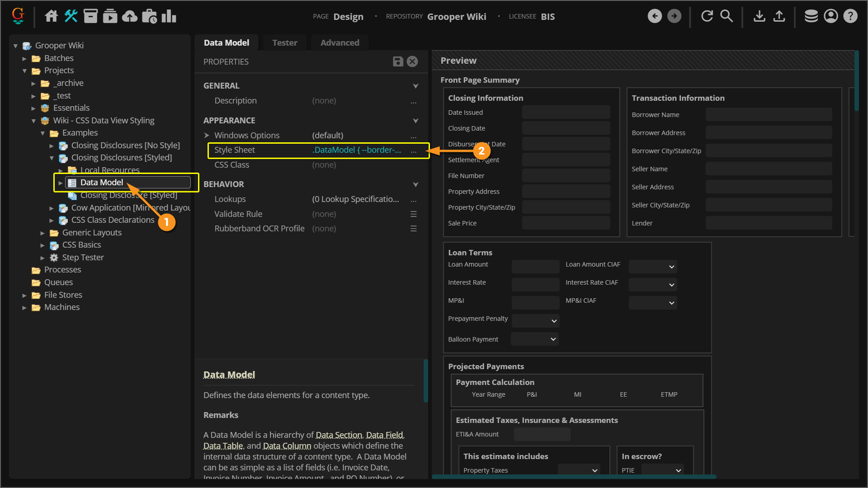Open the Design tools wrench icon
The image size is (868, 488).
click(x=71, y=16)
